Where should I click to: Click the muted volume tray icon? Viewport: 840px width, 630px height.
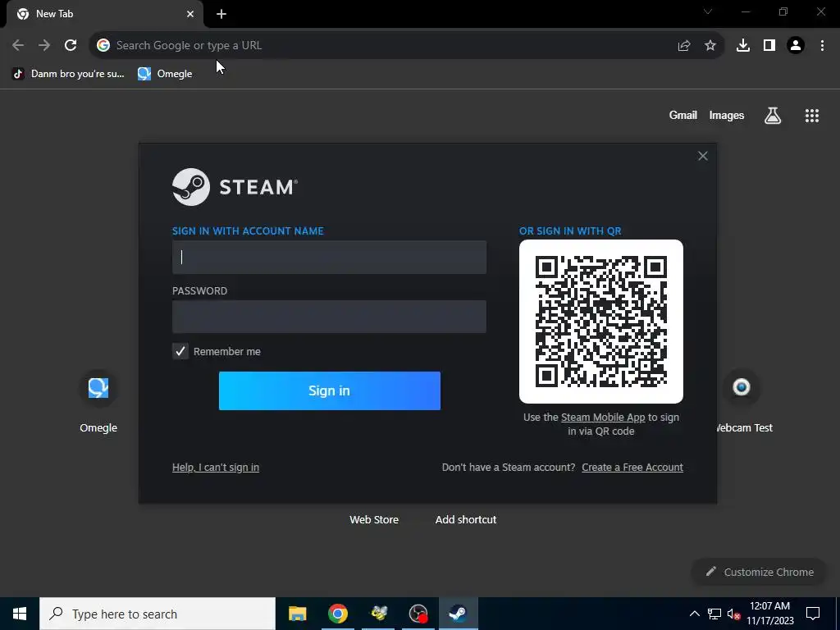(x=734, y=614)
